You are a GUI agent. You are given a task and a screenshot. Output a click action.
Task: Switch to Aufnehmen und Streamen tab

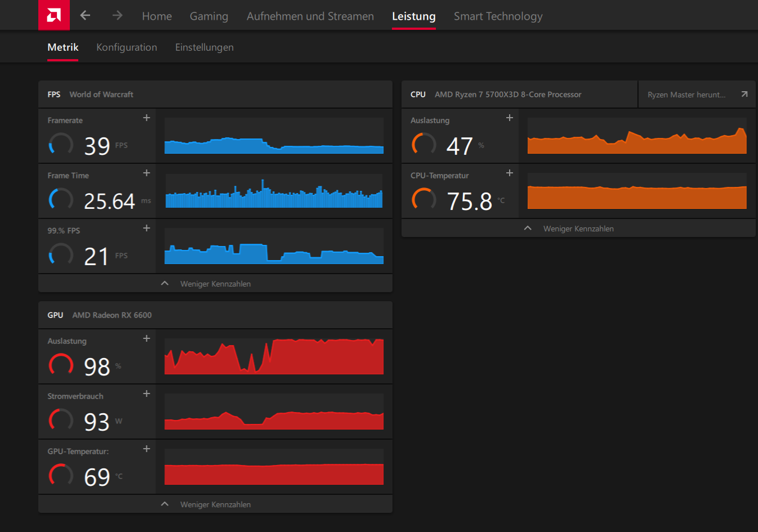tap(310, 16)
